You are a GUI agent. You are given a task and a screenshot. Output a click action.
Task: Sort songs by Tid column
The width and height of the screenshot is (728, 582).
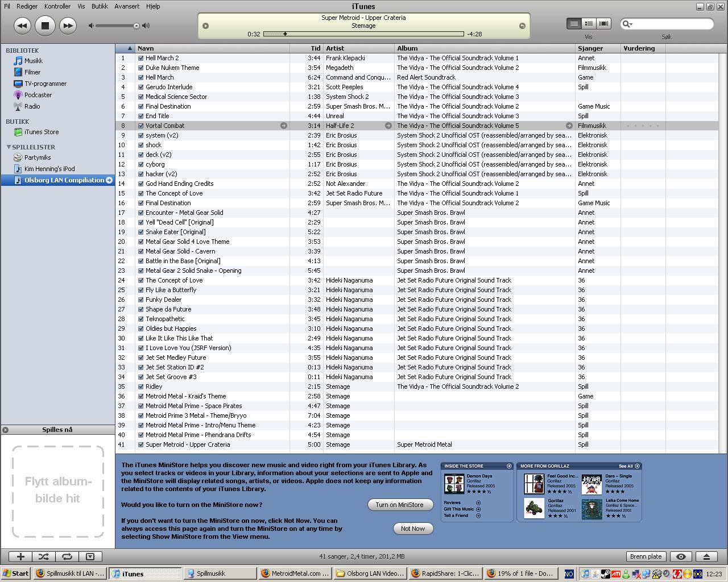[307, 48]
